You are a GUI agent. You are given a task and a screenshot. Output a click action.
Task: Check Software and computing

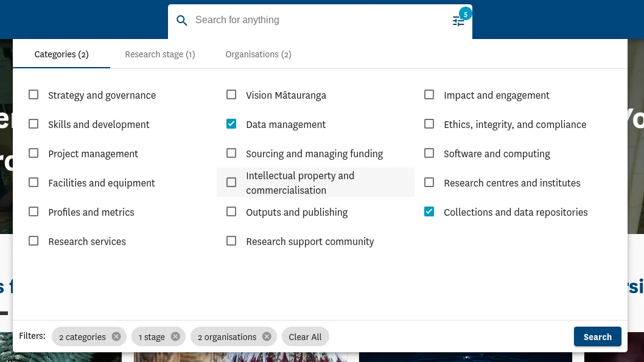(429, 152)
